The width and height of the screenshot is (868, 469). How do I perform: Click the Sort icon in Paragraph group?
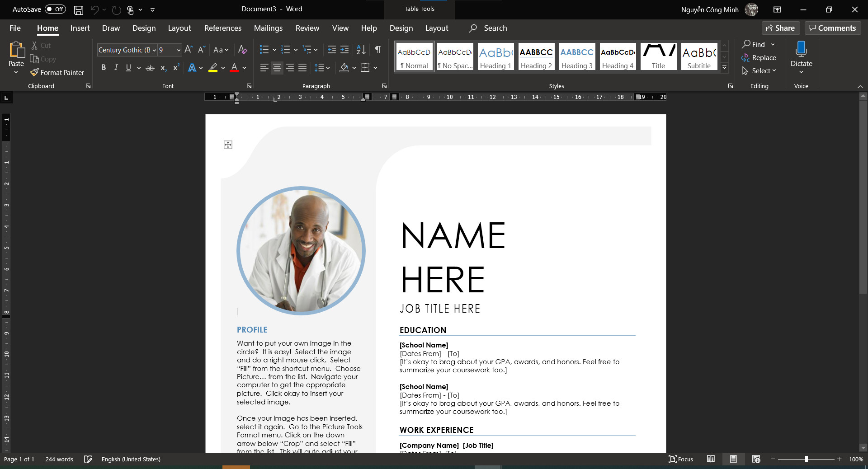coord(360,50)
